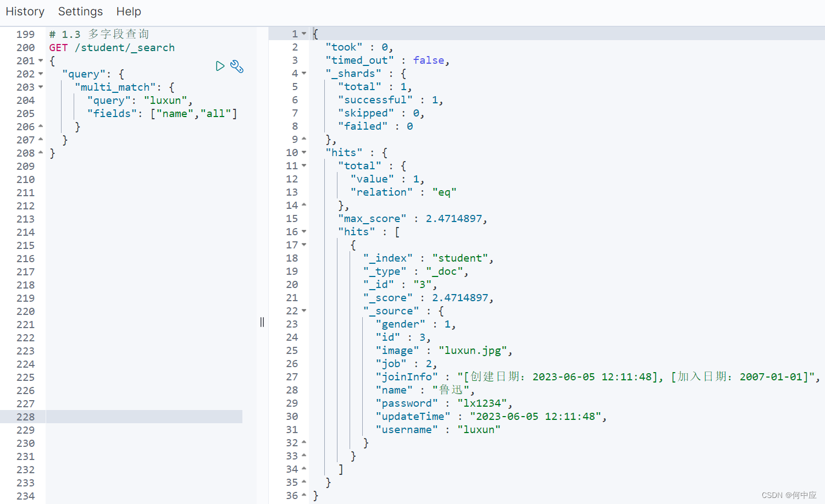This screenshot has width=825, height=504.
Task: Click the "updateTime" value line
Action: (x=491, y=417)
